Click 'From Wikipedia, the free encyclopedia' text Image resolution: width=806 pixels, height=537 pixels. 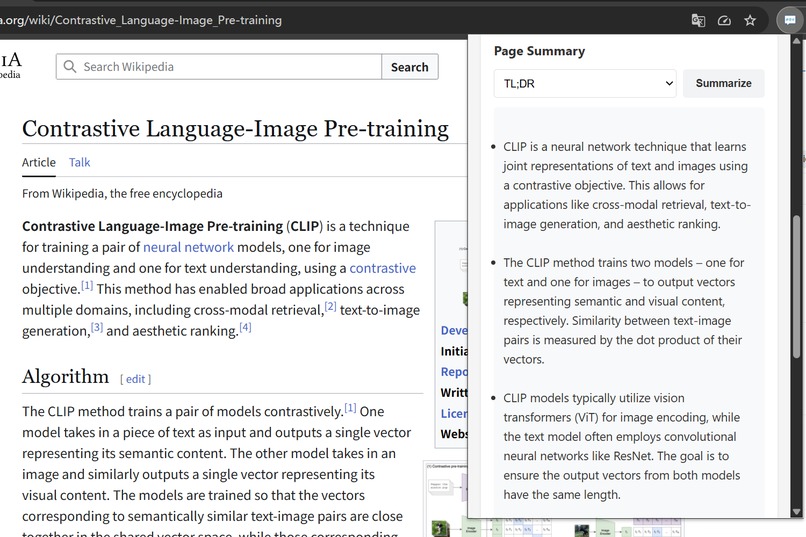[x=122, y=194]
